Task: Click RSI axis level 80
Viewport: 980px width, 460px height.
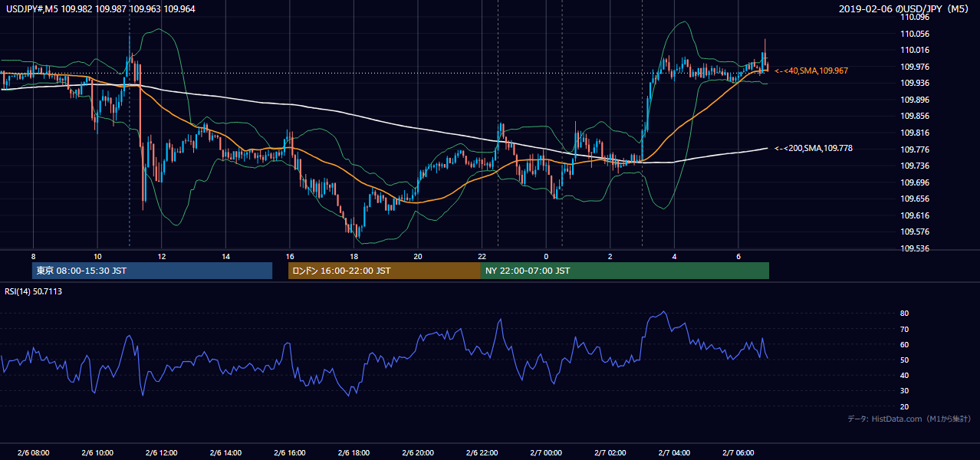Action: point(904,314)
